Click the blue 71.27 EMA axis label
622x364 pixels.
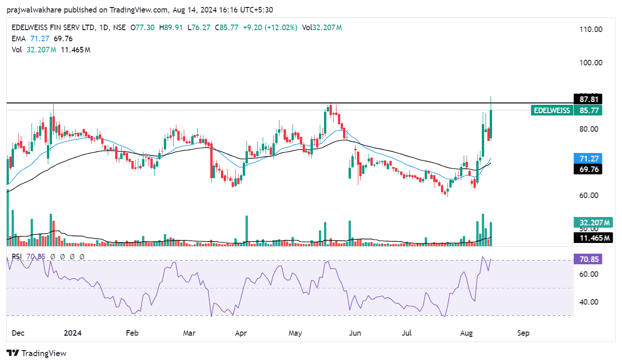pyautogui.click(x=588, y=159)
